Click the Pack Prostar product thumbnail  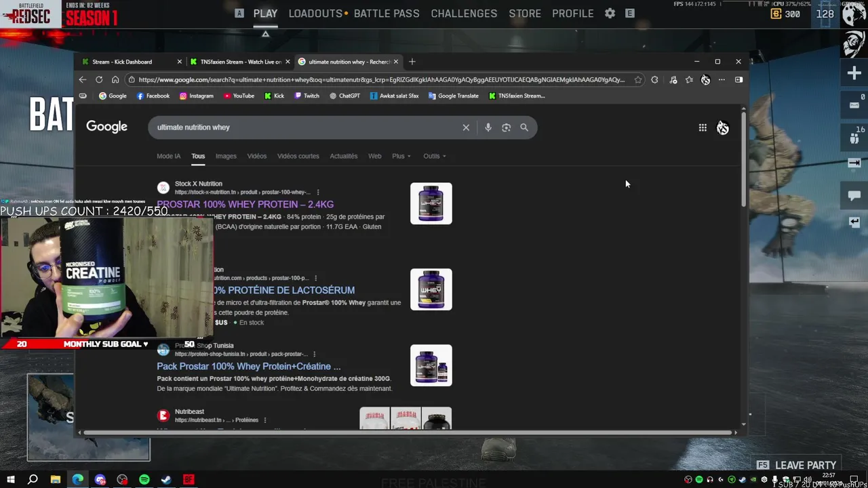(431, 365)
